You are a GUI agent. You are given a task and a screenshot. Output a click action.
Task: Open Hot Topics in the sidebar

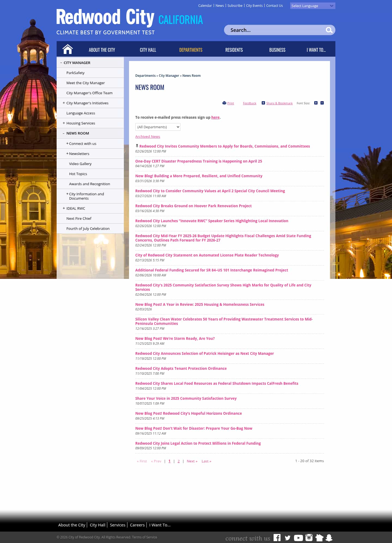(78, 174)
